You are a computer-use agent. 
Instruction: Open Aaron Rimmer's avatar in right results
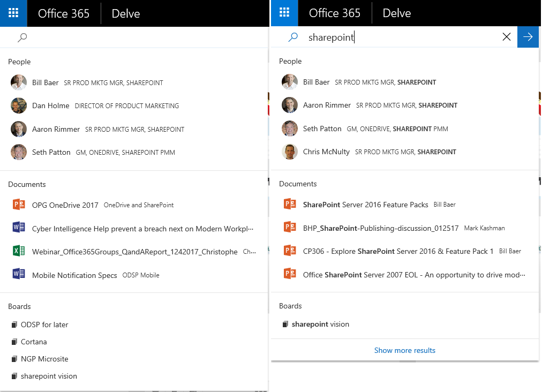coord(290,105)
